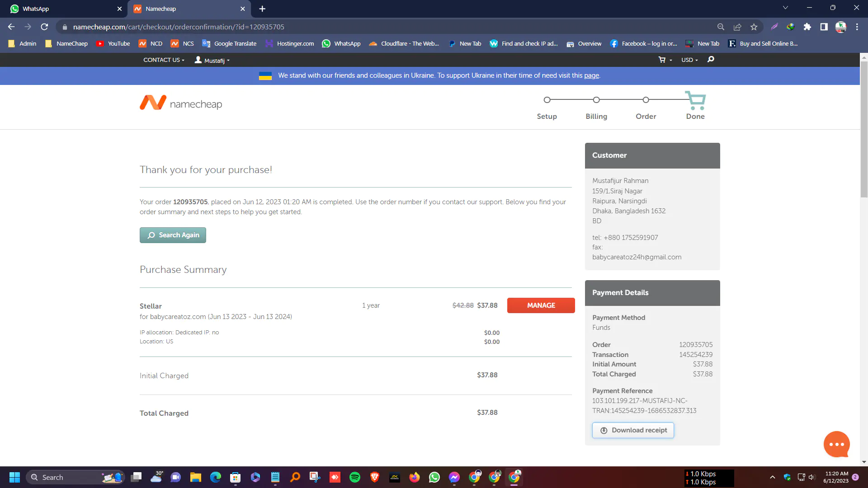Viewport: 868px width, 488px height.
Task: Open the NCD bookmark
Action: (x=151, y=43)
